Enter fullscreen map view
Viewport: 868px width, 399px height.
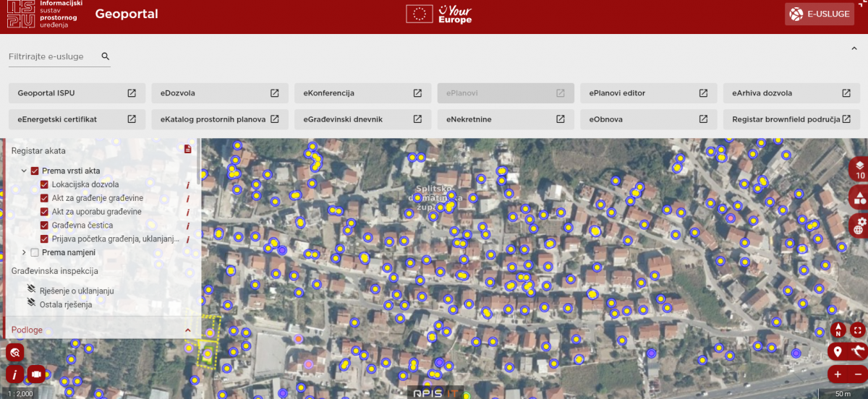tap(858, 330)
